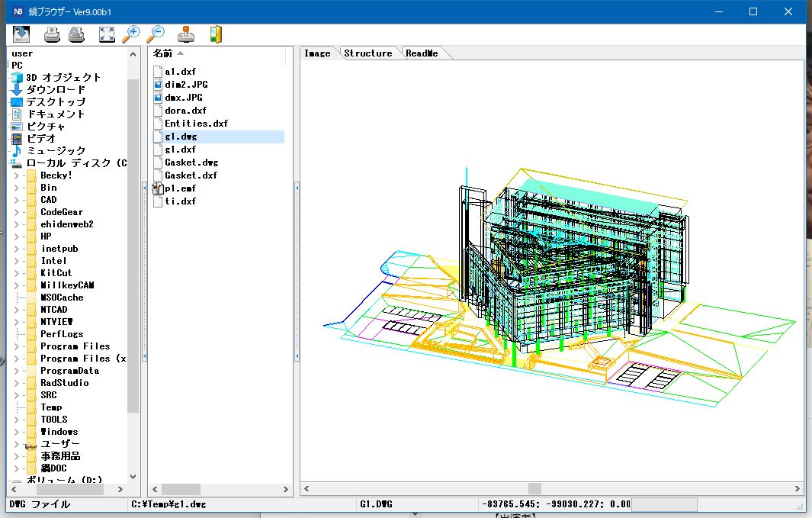This screenshot has height=518, width=812.
Task: Switch to the Structure tab
Action: click(368, 53)
